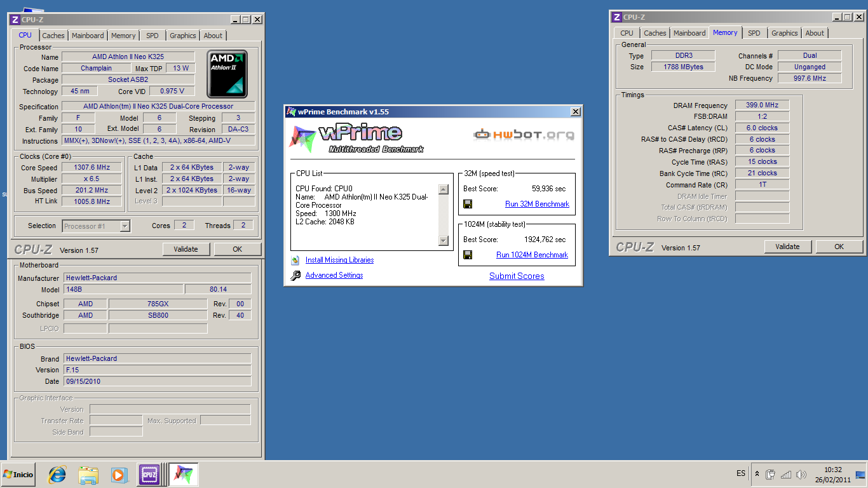Click the BIOS Date 09/15/2010 field
Viewport: 868px width, 488px height.
(x=158, y=381)
